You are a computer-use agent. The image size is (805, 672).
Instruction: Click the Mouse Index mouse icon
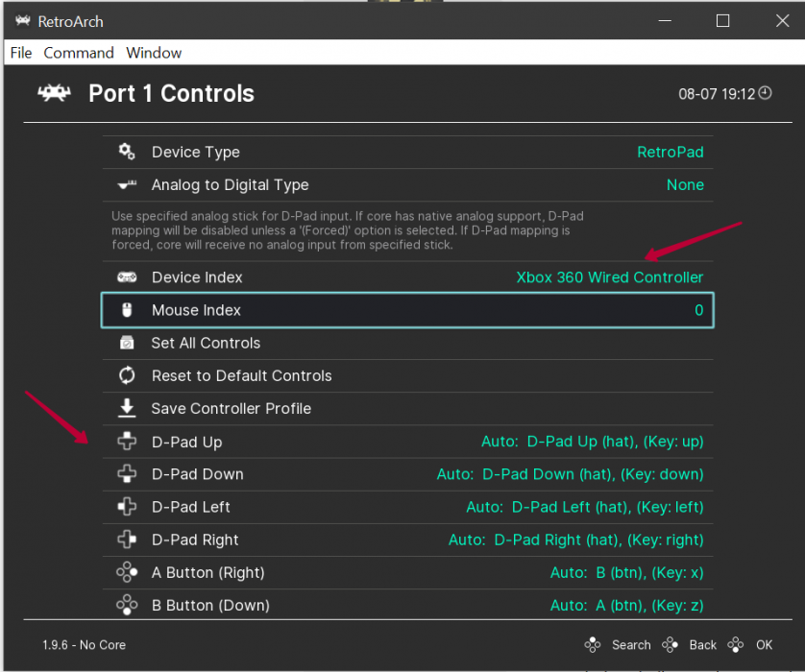127,310
